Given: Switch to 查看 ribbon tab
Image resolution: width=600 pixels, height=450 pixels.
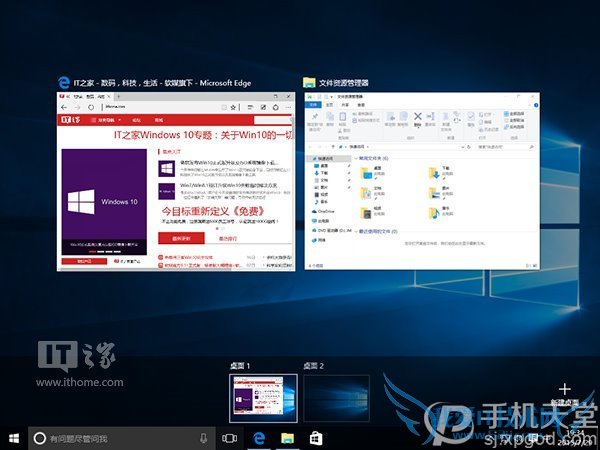Looking at the screenshot, I should [361, 104].
